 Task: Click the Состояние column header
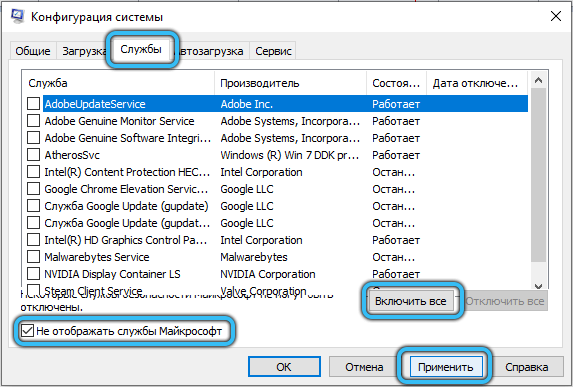pyautogui.click(x=396, y=83)
